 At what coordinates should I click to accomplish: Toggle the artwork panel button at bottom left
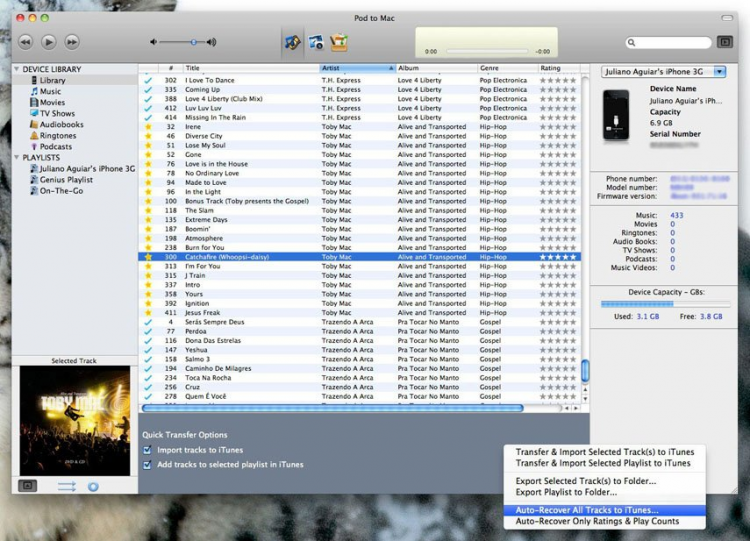click(x=28, y=486)
